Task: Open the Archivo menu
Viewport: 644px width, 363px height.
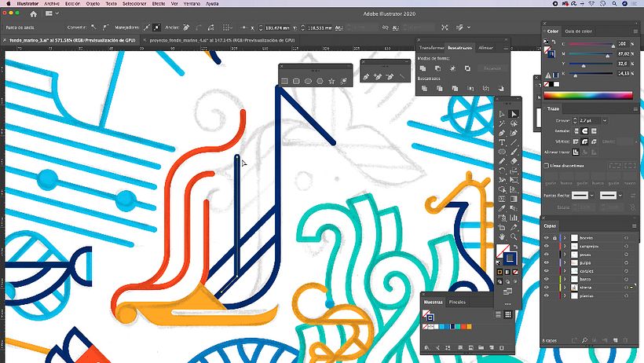Action: tap(52, 4)
